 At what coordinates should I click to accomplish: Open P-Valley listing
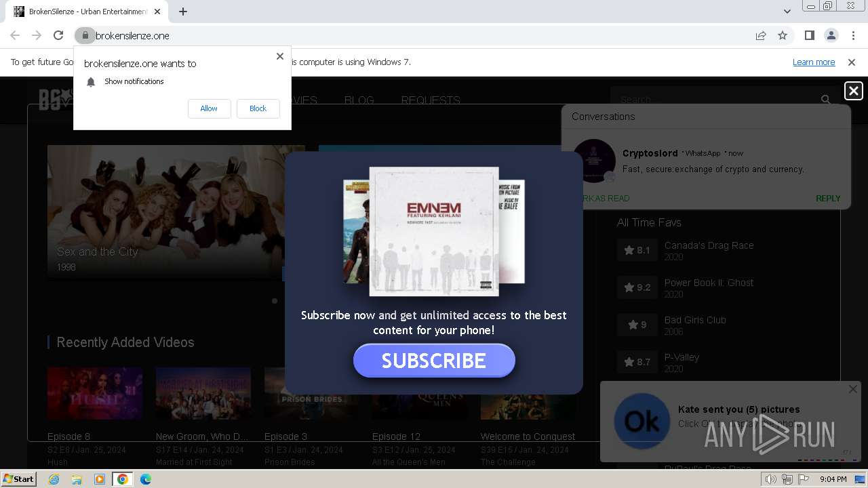tap(682, 357)
